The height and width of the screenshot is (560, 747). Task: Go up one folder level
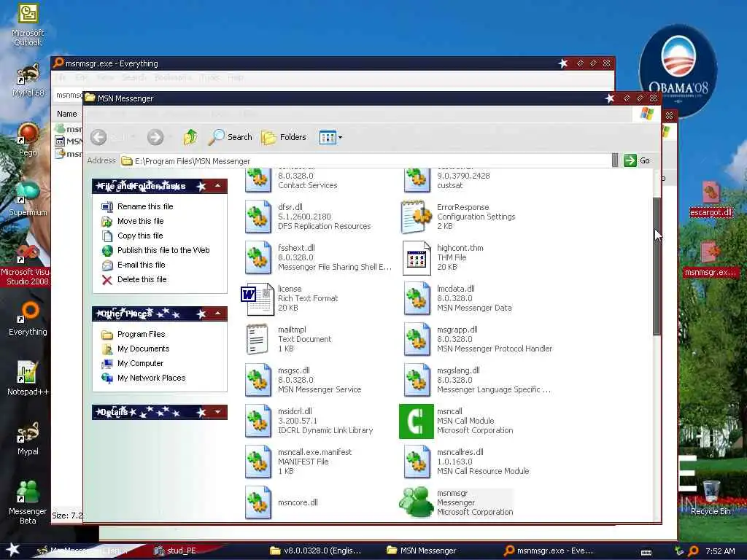tap(190, 137)
